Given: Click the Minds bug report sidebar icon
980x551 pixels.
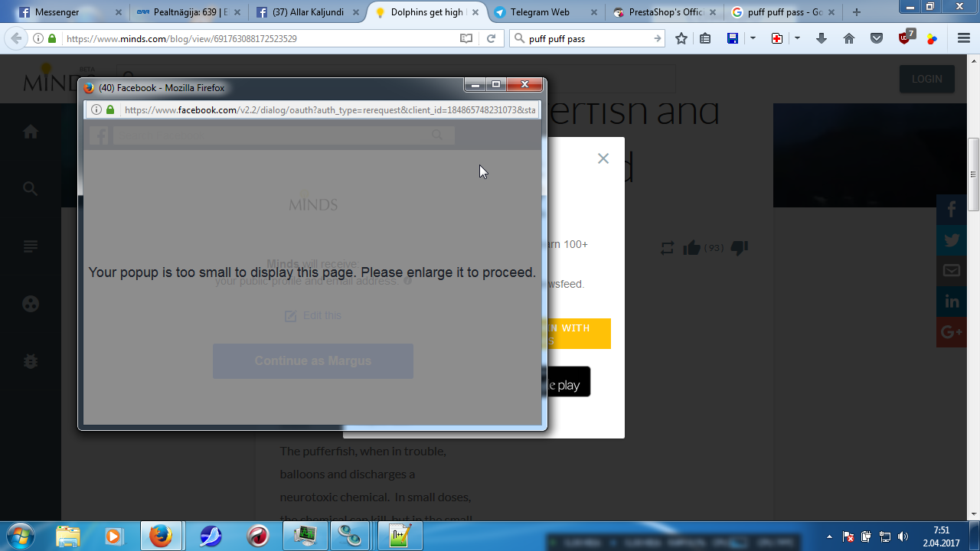Looking at the screenshot, I should (31, 360).
